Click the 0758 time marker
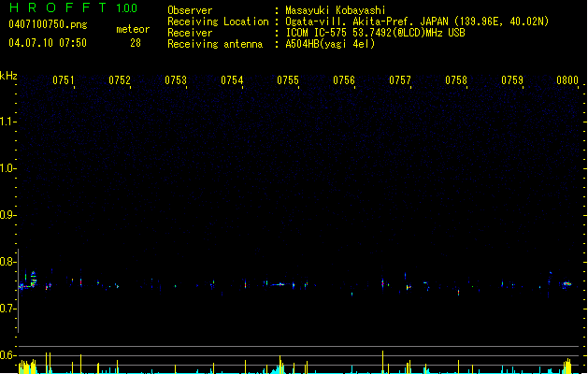This screenshot has width=588, height=374. point(456,80)
